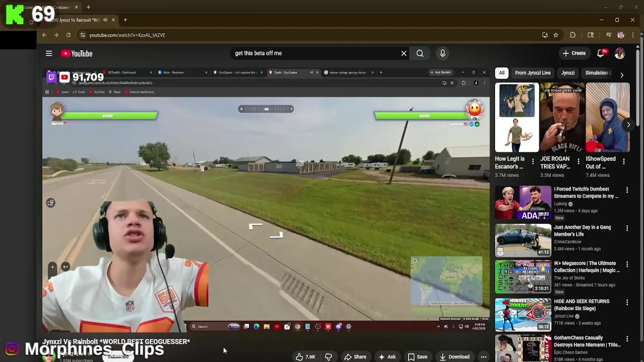
Task: Open the Ludwig Dumbest Streamers video
Action: [x=523, y=203]
